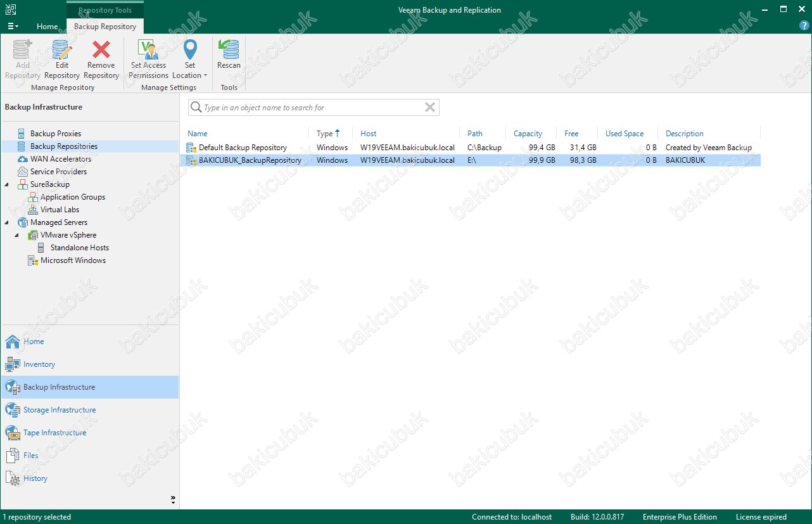Sort by Host column header
This screenshot has height=524, width=812.
(x=368, y=134)
